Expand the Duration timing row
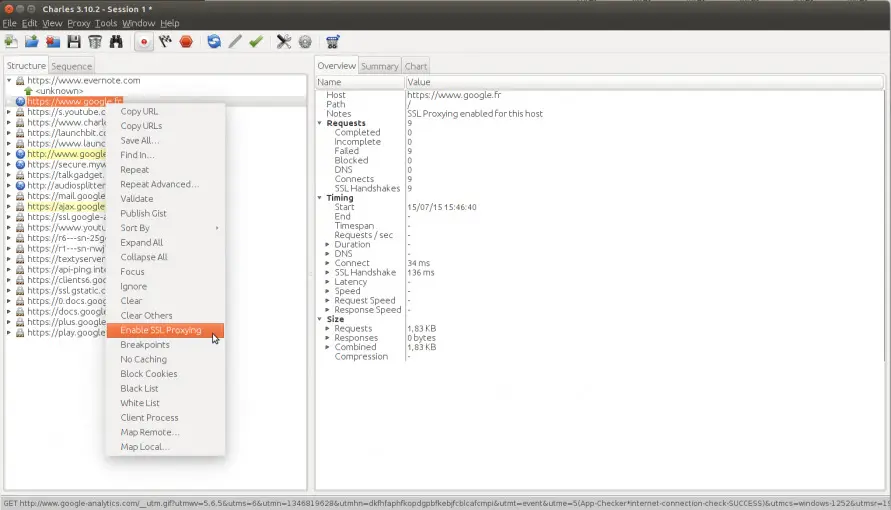Image resolution: width=891 pixels, height=510 pixels. pos(327,244)
